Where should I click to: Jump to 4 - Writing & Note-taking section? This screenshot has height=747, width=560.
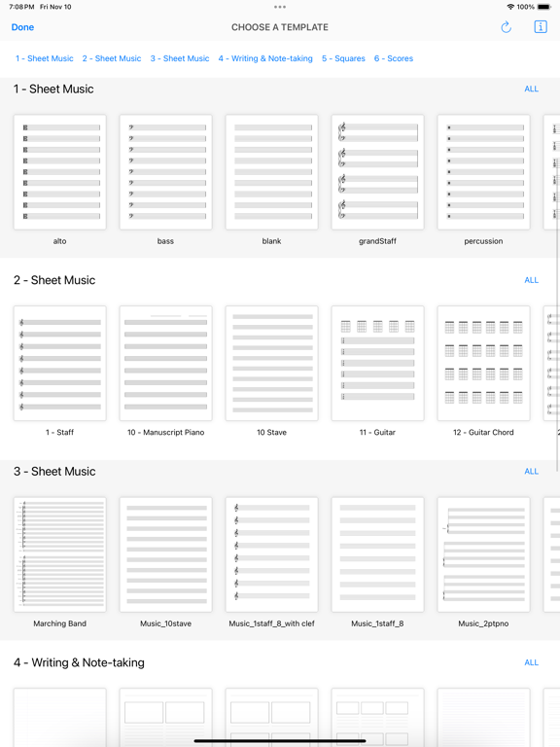coord(265,58)
